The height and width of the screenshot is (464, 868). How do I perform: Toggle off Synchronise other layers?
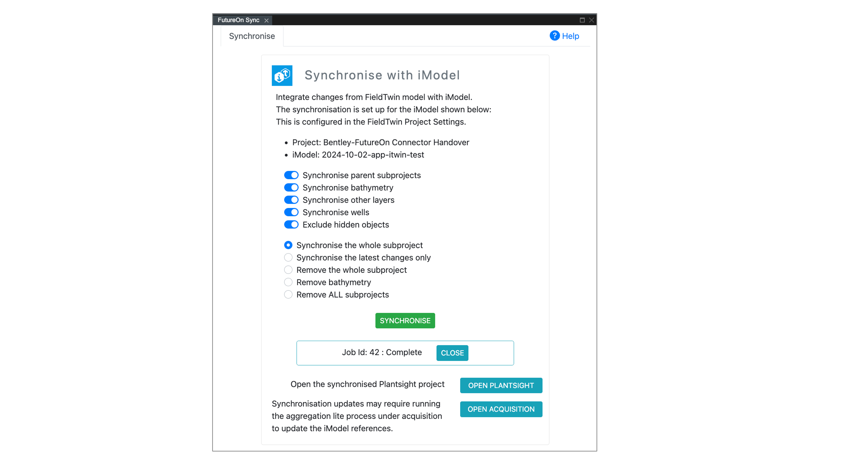[291, 200]
